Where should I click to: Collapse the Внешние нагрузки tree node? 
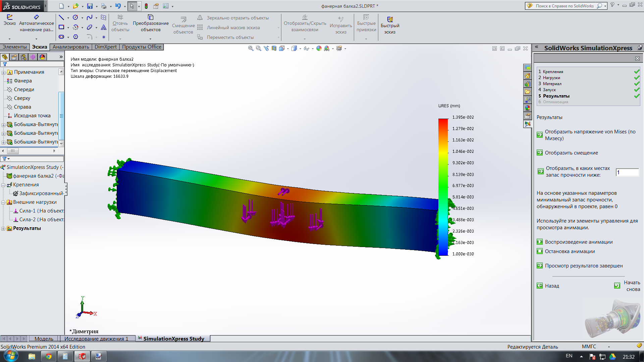[3, 202]
